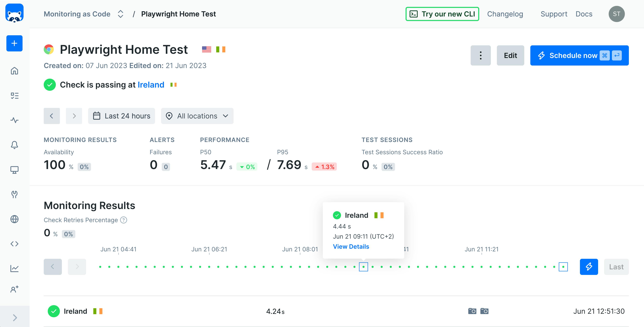Expand the All locations dropdown
This screenshot has width=644, height=327.
tap(197, 116)
